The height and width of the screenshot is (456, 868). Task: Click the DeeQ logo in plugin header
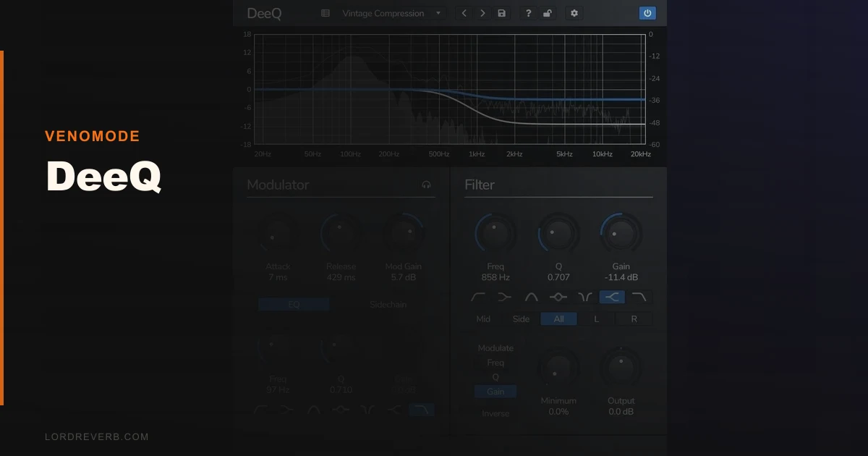pos(264,13)
